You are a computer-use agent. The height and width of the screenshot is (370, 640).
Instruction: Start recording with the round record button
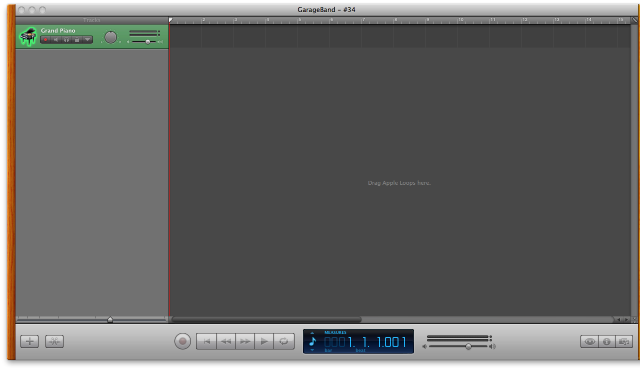tap(182, 341)
